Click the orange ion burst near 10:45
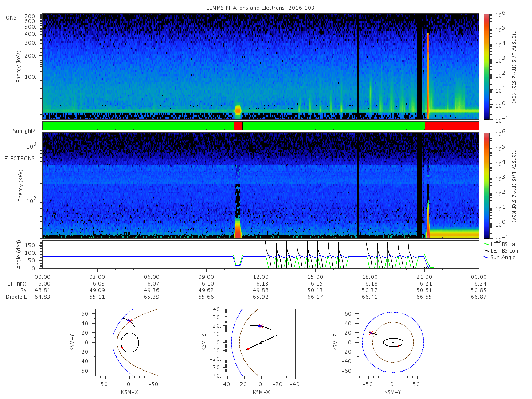The image size is (532, 399). coord(238,110)
